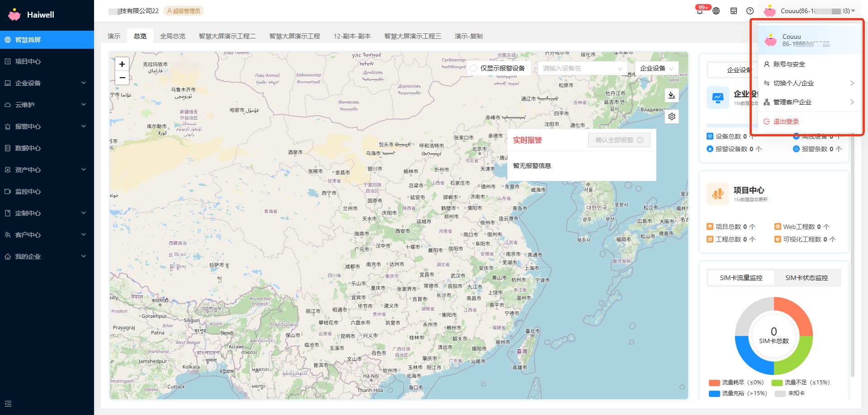Collapse sidebar using bottom menu icon
Image resolution: width=868 pixels, height=415 pixels.
[8, 404]
